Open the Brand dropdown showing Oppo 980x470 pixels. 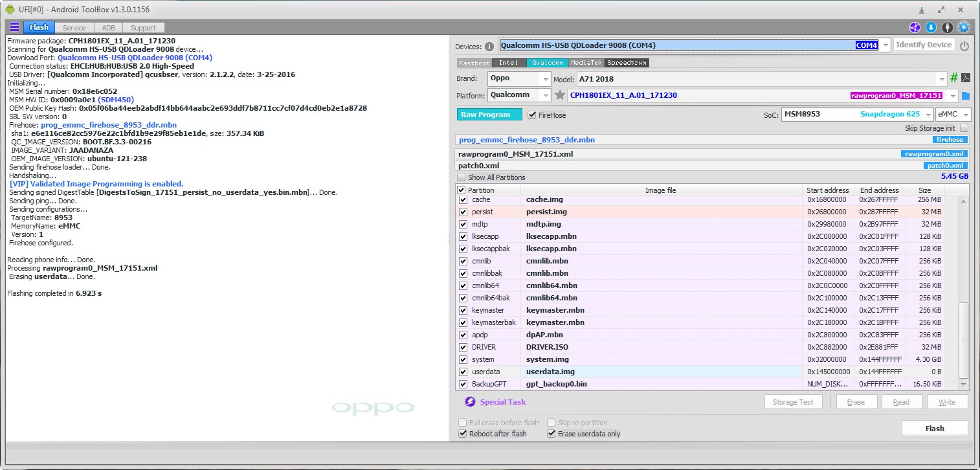tap(546, 79)
